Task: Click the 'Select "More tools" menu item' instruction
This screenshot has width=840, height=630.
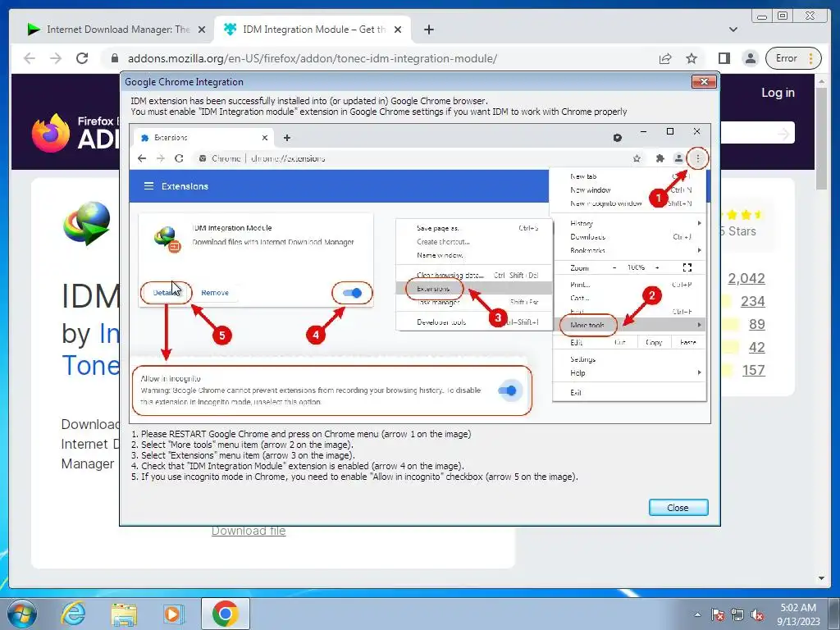Action: [242, 445]
